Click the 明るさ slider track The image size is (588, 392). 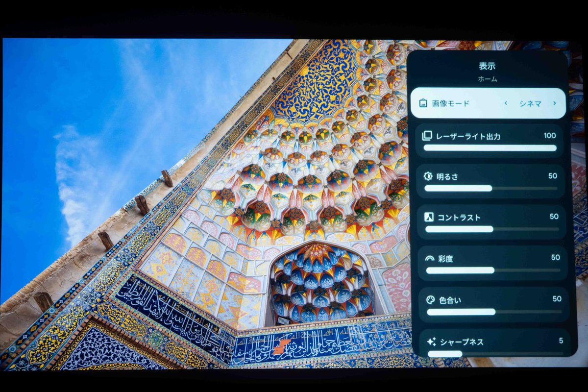tap(490, 188)
